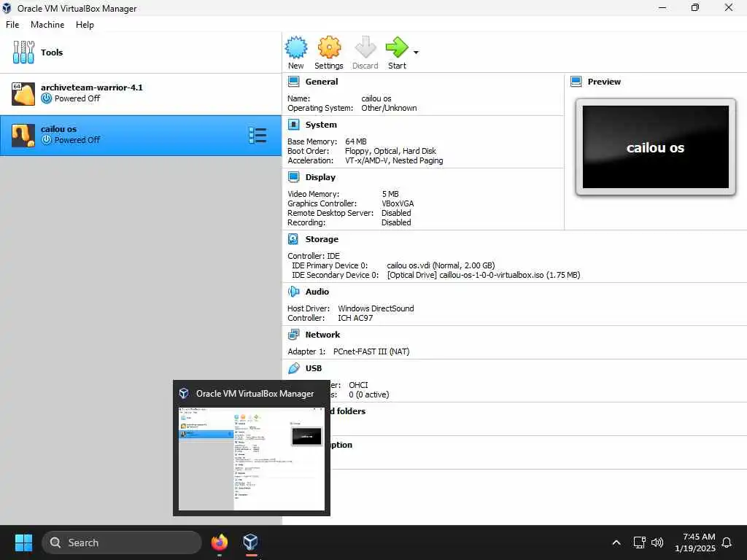The image size is (747, 560).
Task: Open the System section header link
Action: coord(321,125)
